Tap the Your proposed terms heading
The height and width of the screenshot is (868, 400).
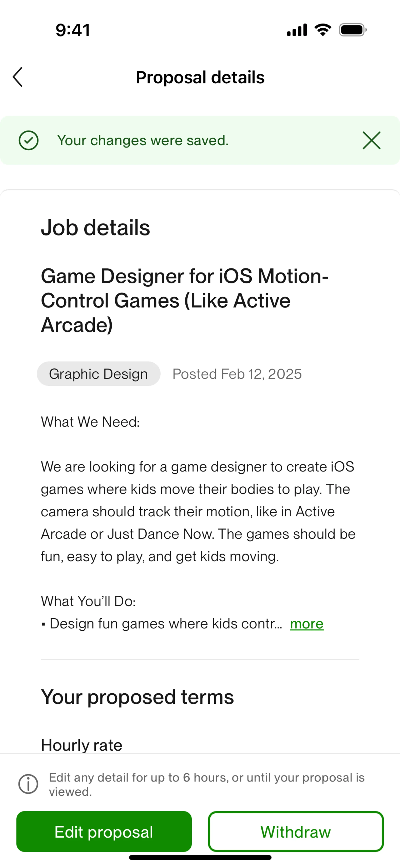[137, 697]
